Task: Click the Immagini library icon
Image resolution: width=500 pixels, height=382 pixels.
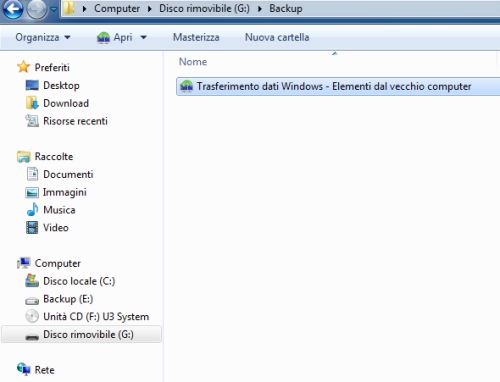Action: pyautogui.click(x=32, y=192)
